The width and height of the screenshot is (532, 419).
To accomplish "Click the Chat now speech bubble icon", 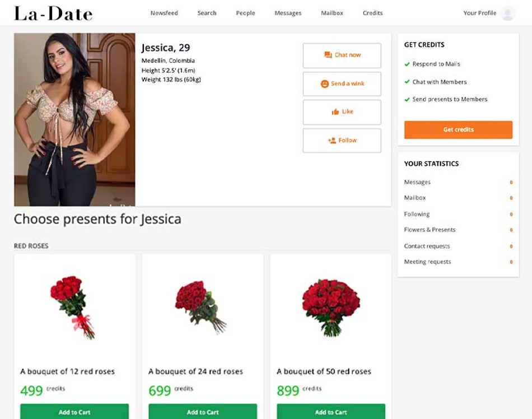I will coord(328,55).
